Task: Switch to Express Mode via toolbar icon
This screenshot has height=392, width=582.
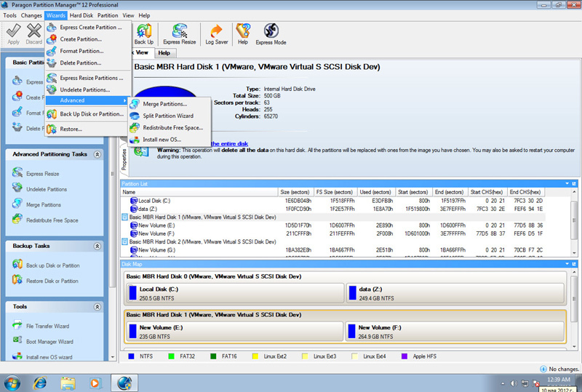Action: click(x=271, y=33)
